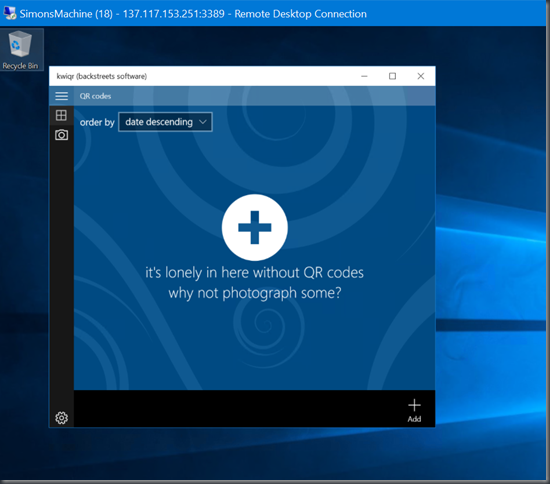
Task: Open the settings gear in sidebar
Action: (61, 418)
